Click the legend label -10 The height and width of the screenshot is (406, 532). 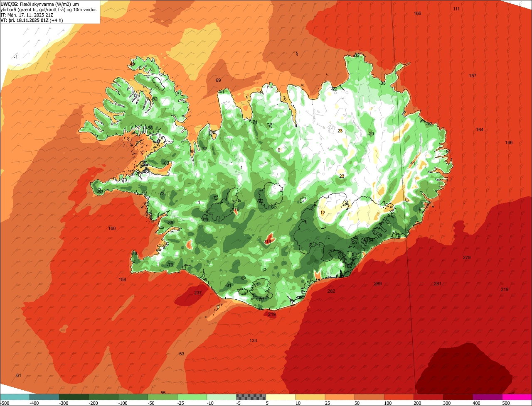click(x=211, y=403)
